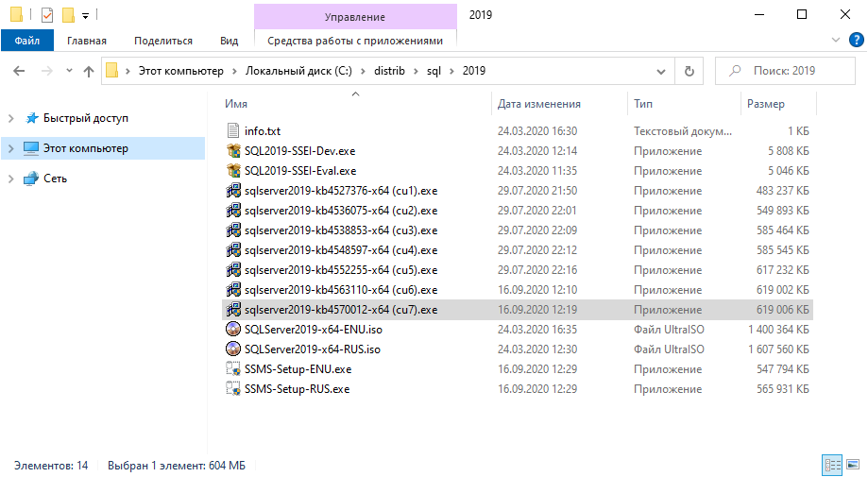Select file name SSMS-Setup-ENU.exe

[x=298, y=369]
